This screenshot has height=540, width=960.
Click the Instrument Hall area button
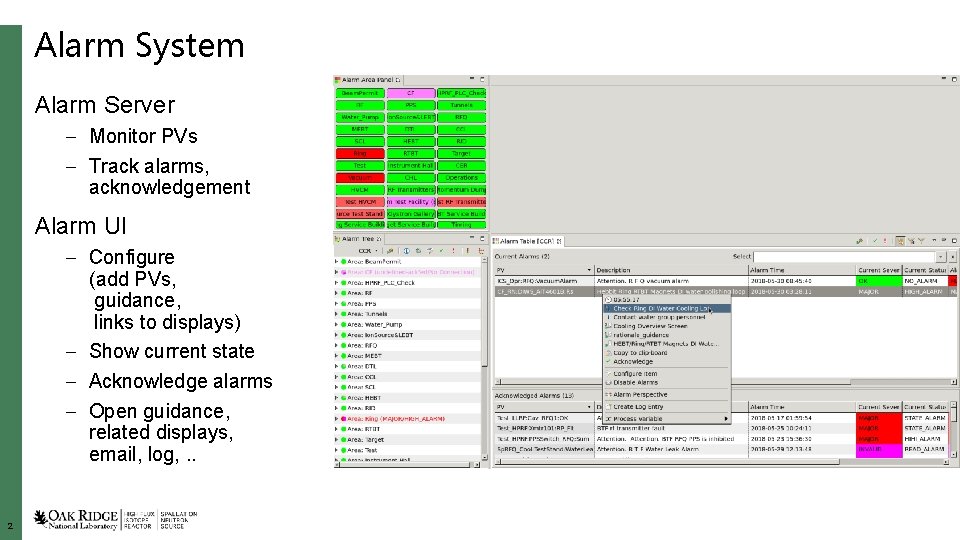[x=411, y=165]
